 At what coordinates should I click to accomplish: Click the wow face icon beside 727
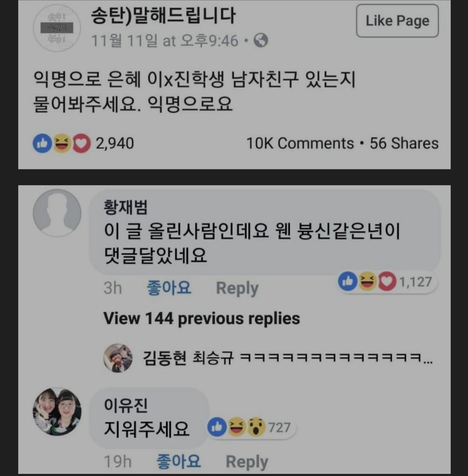[257, 427]
